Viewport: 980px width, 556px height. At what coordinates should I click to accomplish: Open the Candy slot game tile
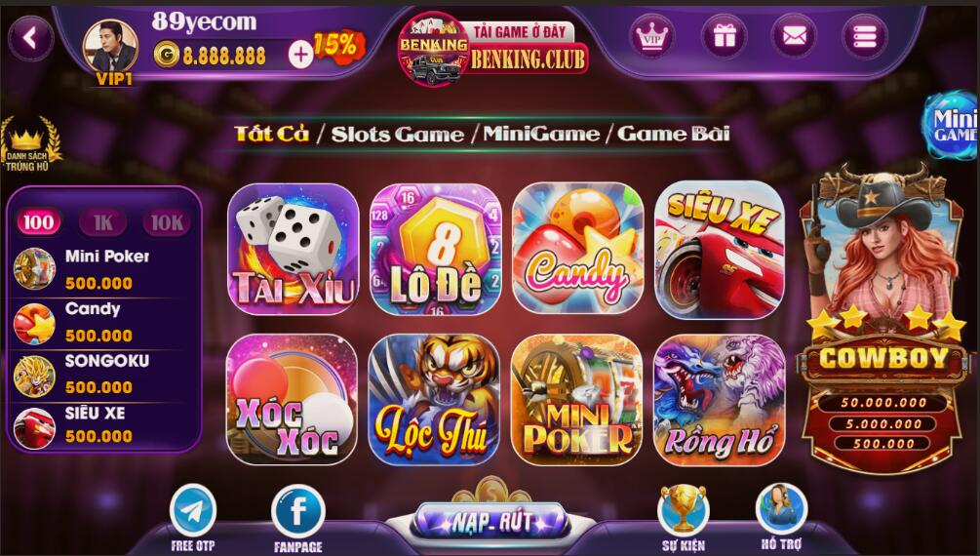click(x=577, y=249)
